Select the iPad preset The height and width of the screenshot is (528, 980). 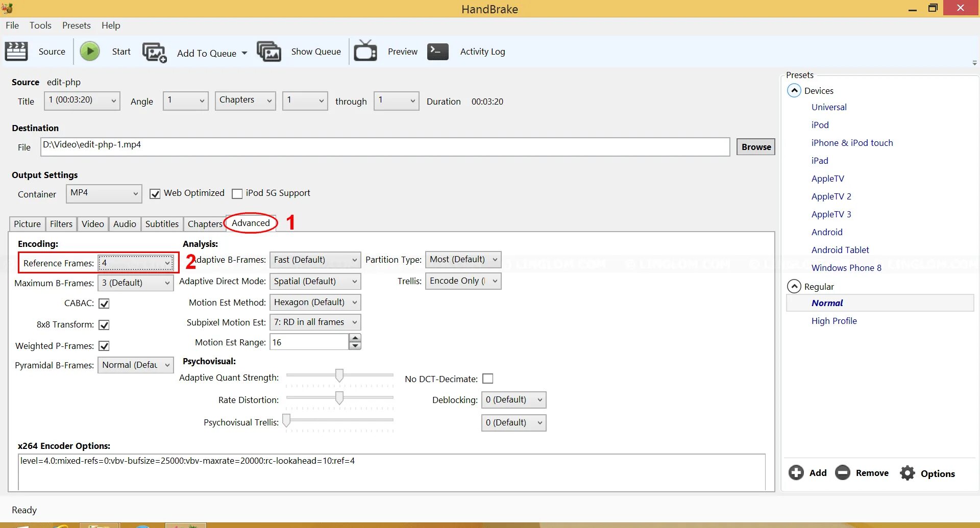[820, 161]
